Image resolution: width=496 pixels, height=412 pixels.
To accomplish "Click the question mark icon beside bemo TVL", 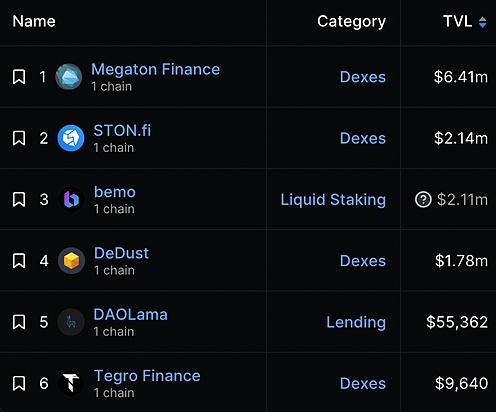I will (423, 199).
